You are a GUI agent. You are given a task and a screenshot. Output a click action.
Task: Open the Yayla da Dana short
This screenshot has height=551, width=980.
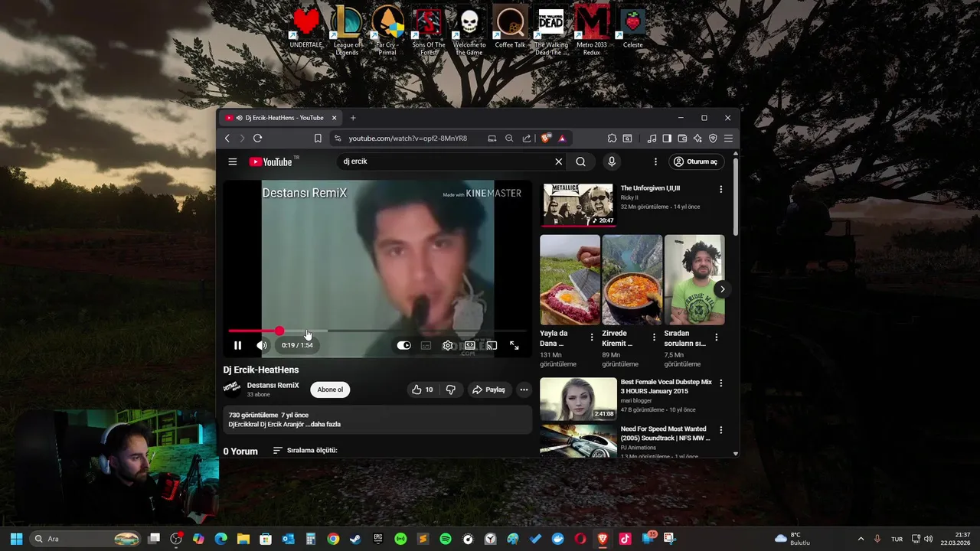(570, 280)
